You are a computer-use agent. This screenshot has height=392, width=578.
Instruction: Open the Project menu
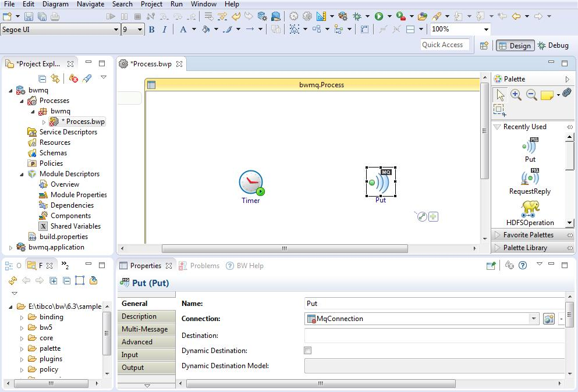pos(151,4)
